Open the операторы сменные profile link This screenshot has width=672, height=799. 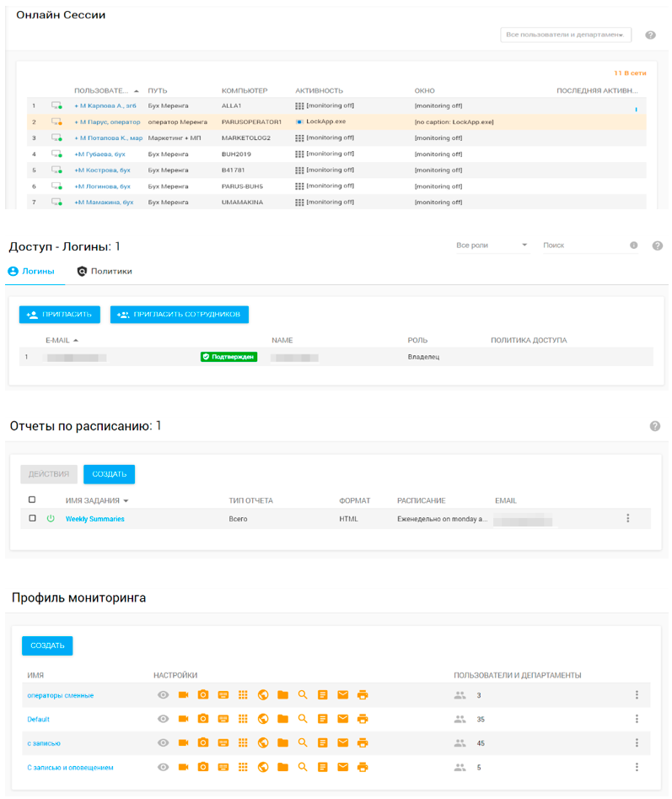tap(61, 695)
